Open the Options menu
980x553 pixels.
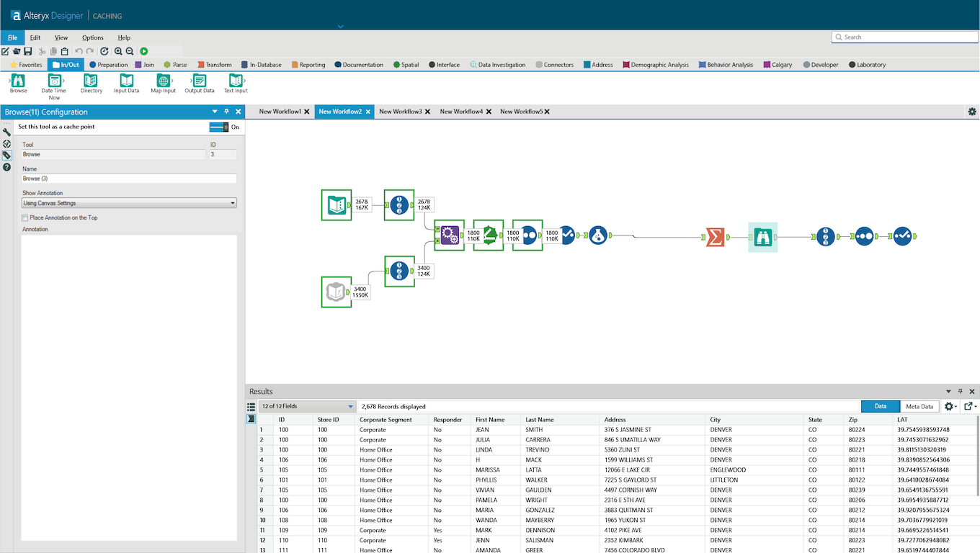[92, 37]
